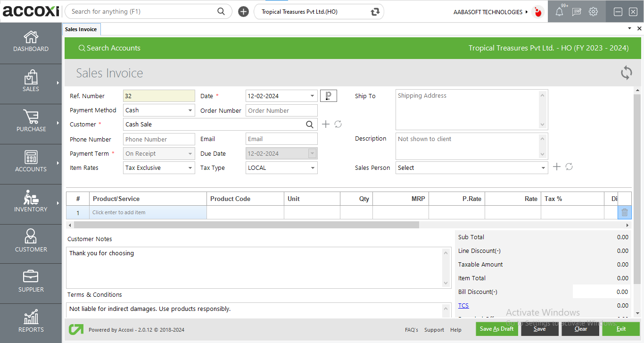Click the Save As Draft button
Viewport: 644px width, 343px height.
(x=496, y=329)
